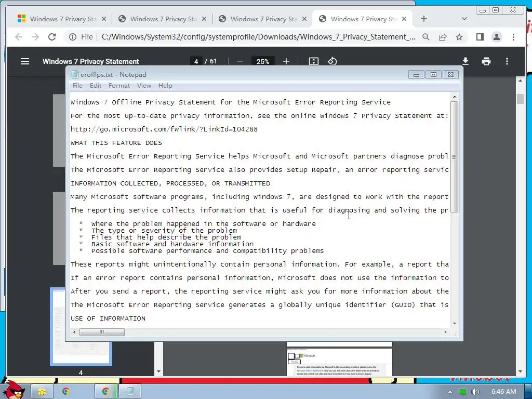Open the PDF viewer sidebar menu icon
The height and width of the screenshot is (399, 532).
pos(25,61)
